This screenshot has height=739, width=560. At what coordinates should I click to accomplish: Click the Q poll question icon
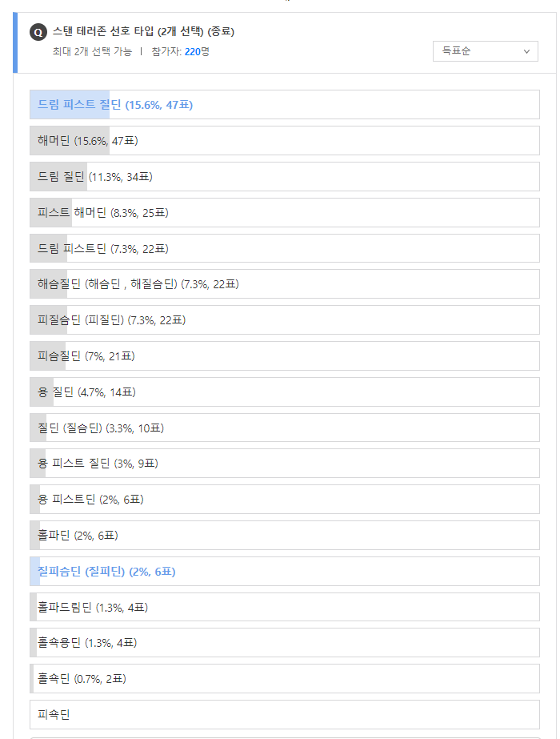(38, 33)
